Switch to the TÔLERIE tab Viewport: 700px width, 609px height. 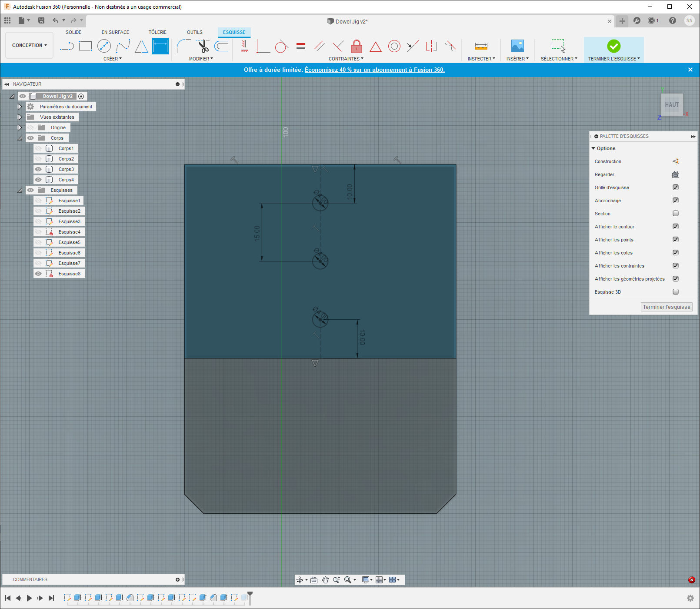coord(157,32)
